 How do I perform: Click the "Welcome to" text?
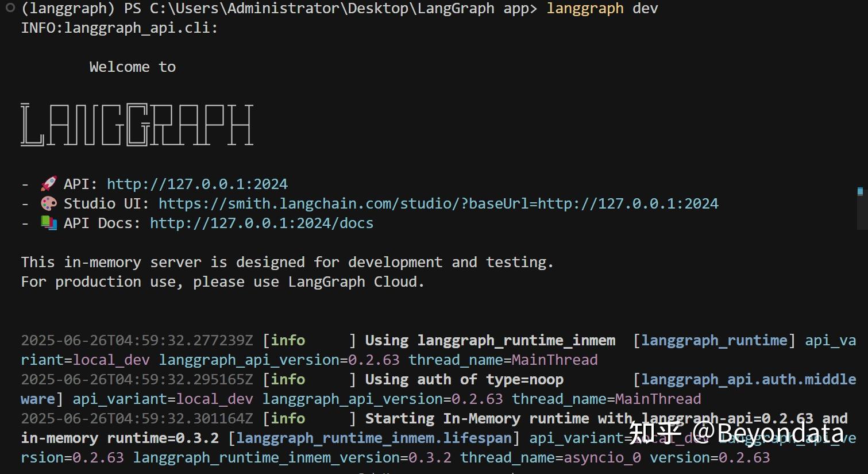[x=133, y=67]
